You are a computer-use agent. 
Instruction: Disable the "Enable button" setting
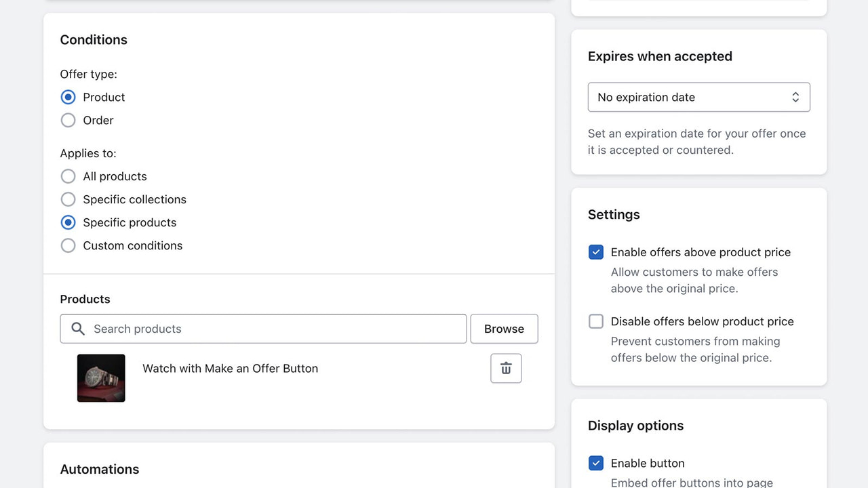[595, 463]
